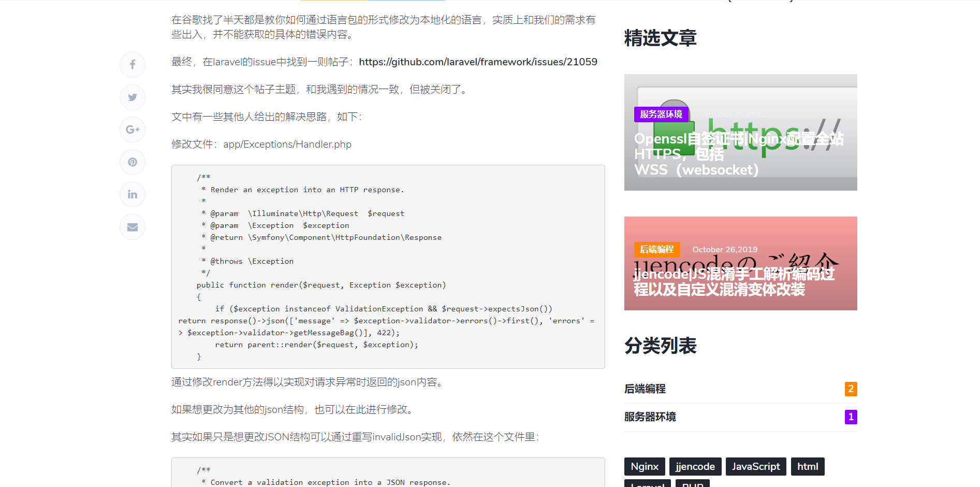Open the Laravel GitHub issue 21059 link
This screenshot has width=980, height=487.
[477, 62]
